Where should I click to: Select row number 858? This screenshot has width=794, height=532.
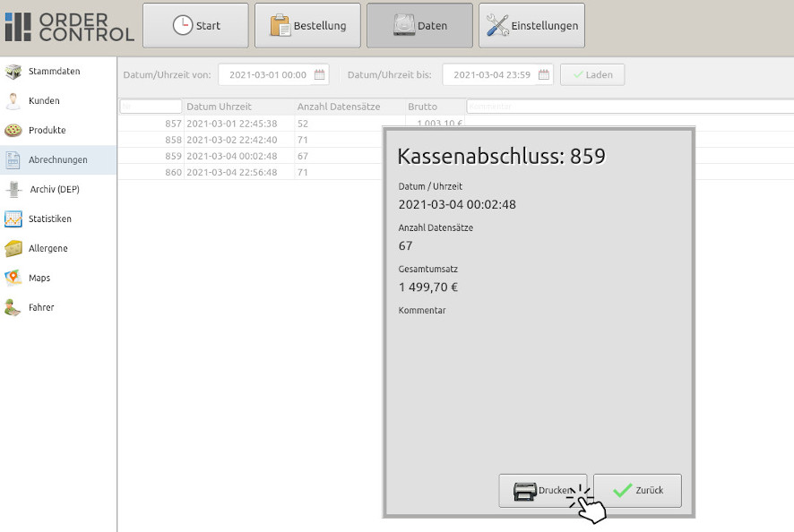(173, 140)
